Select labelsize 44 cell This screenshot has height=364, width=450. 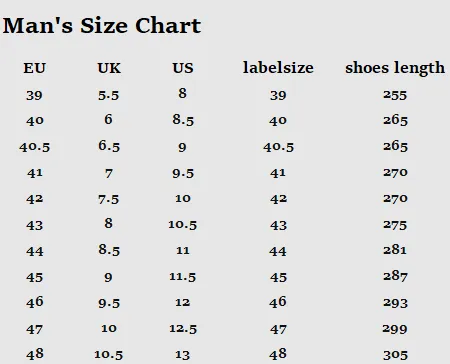pos(278,251)
